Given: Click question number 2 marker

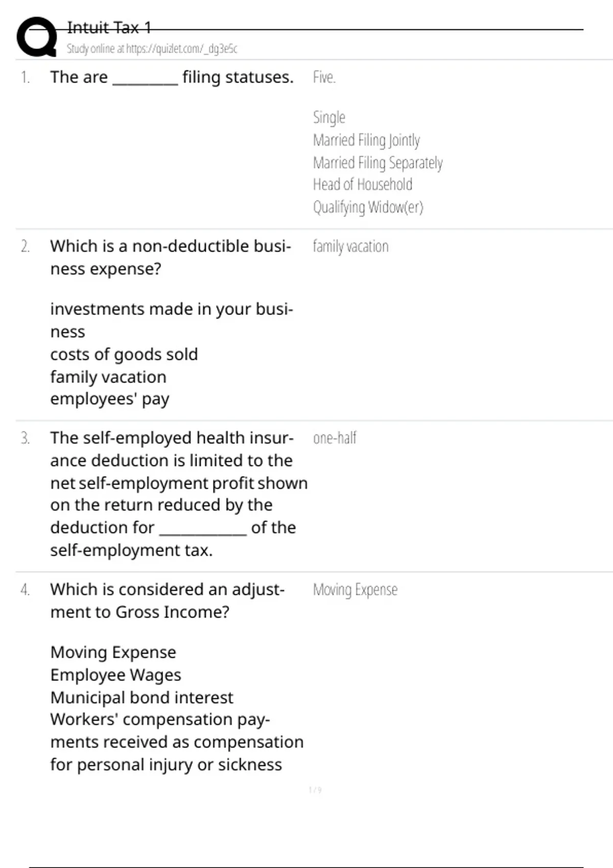Looking at the screenshot, I should tap(25, 247).
